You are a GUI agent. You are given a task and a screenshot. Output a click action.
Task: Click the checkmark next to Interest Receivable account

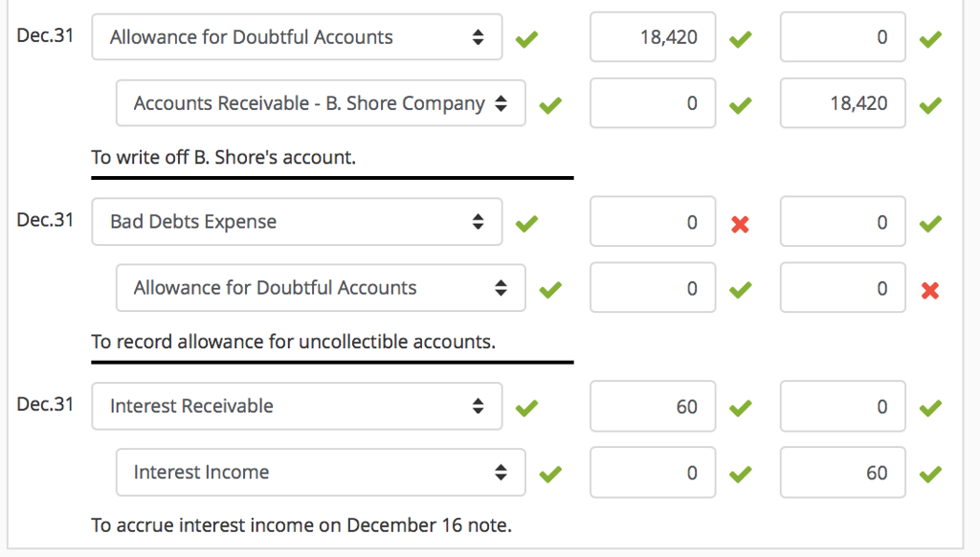(525, 406)
